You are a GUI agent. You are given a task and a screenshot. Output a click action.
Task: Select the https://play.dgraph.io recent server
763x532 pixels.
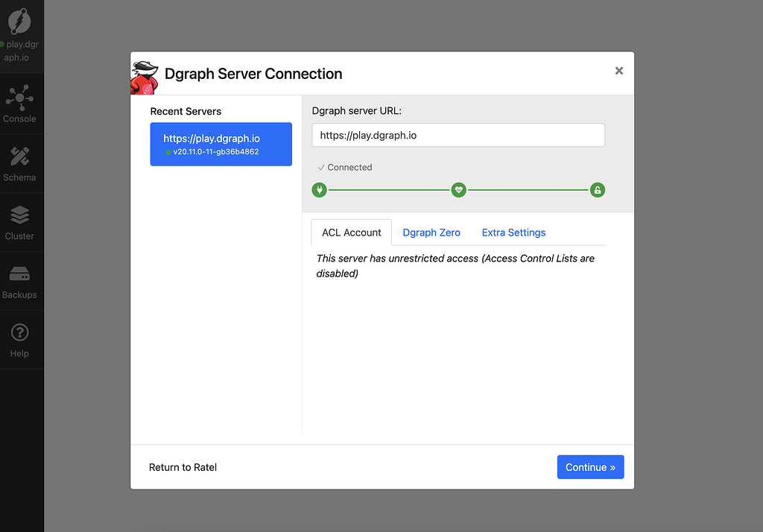221,144
